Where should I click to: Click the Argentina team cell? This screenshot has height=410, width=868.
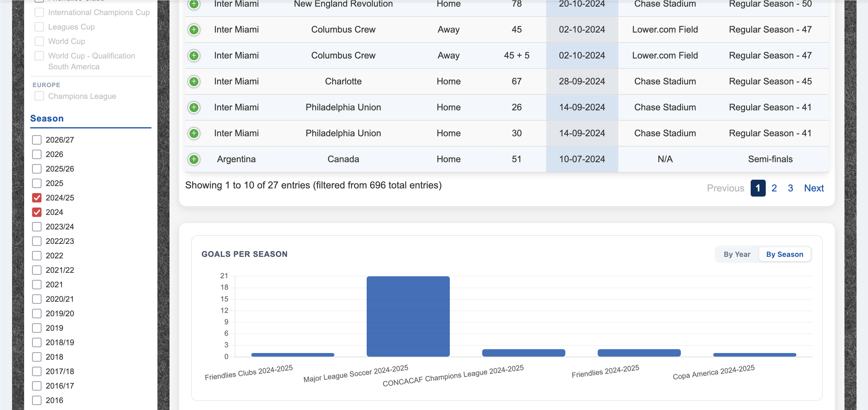(x=236, y=159)
